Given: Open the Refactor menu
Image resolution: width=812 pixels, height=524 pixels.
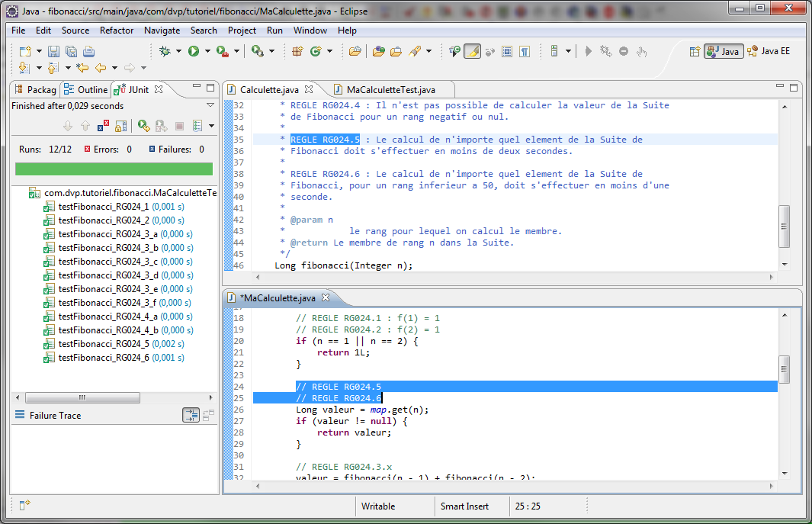Looking at the screenshot, I should (x=117, y=31).
